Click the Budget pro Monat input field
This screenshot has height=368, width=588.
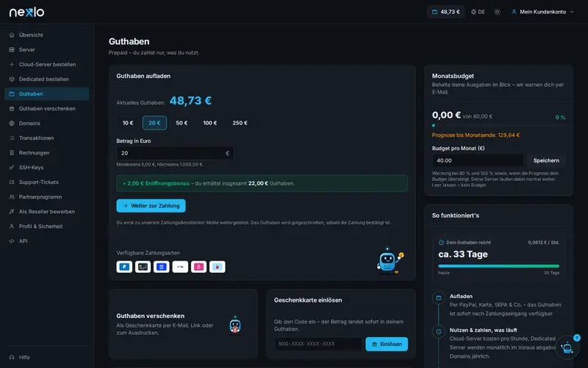pyautogui.click(x=478, y=160)
